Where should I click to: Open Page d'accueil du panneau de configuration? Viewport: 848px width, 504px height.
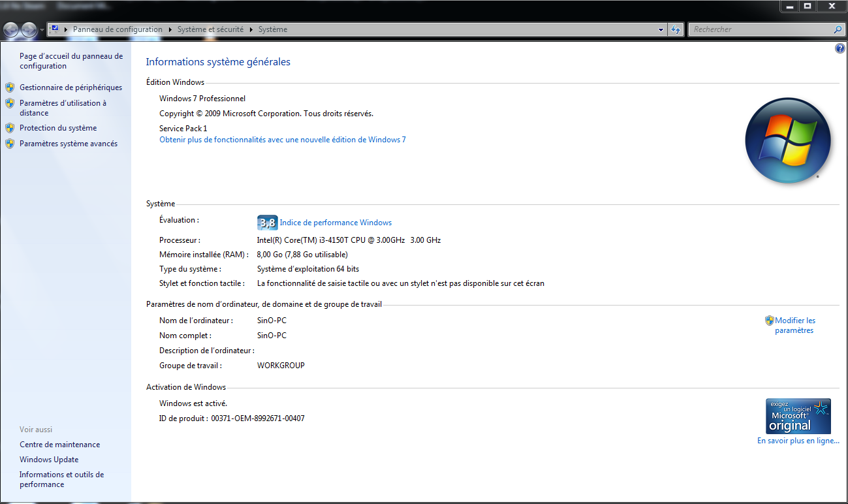(x=71, y=61)
